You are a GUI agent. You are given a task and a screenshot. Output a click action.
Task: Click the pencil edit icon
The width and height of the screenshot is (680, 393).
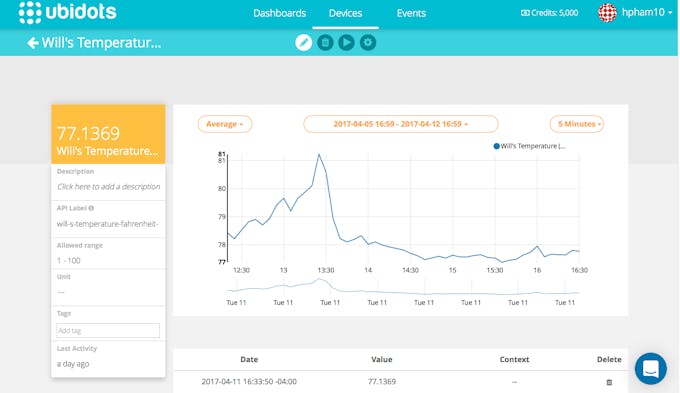304,43
